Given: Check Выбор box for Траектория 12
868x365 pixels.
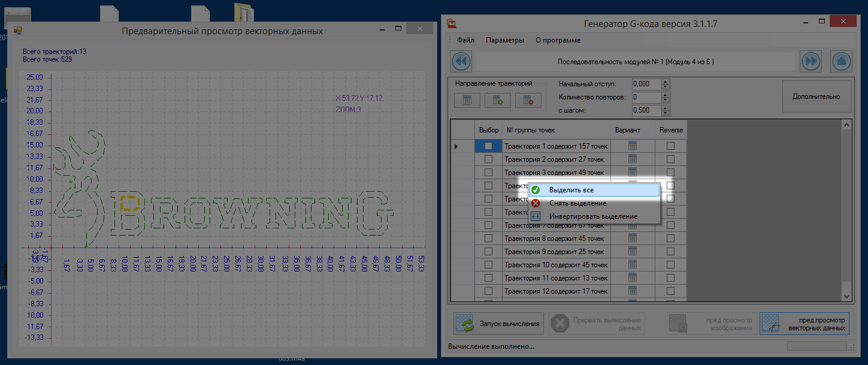Looking at the screenshot, I should point(489,291).
